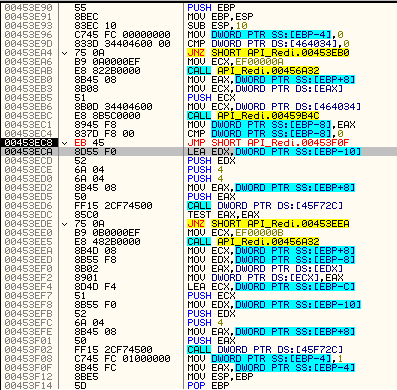Viewport: 397px width, 390px height.
Task: Select address 00453ECA in gray row
Action: tap(28, 151)
